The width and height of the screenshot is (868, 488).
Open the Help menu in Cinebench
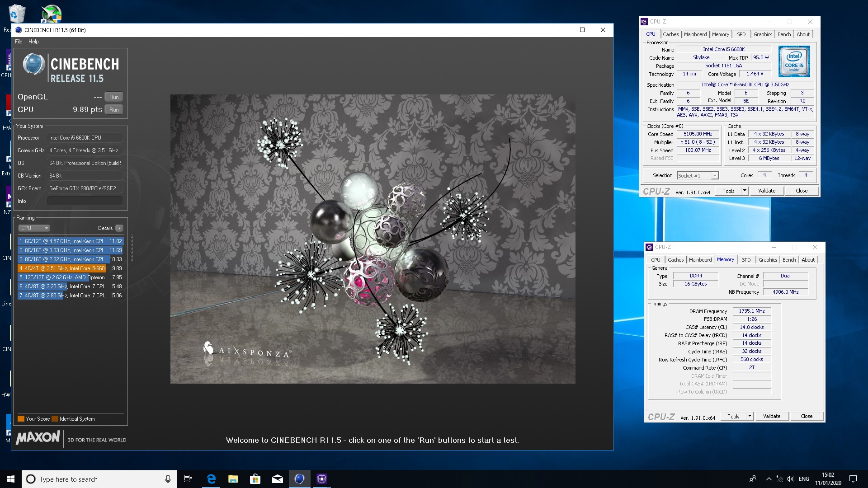coord(33,42)
